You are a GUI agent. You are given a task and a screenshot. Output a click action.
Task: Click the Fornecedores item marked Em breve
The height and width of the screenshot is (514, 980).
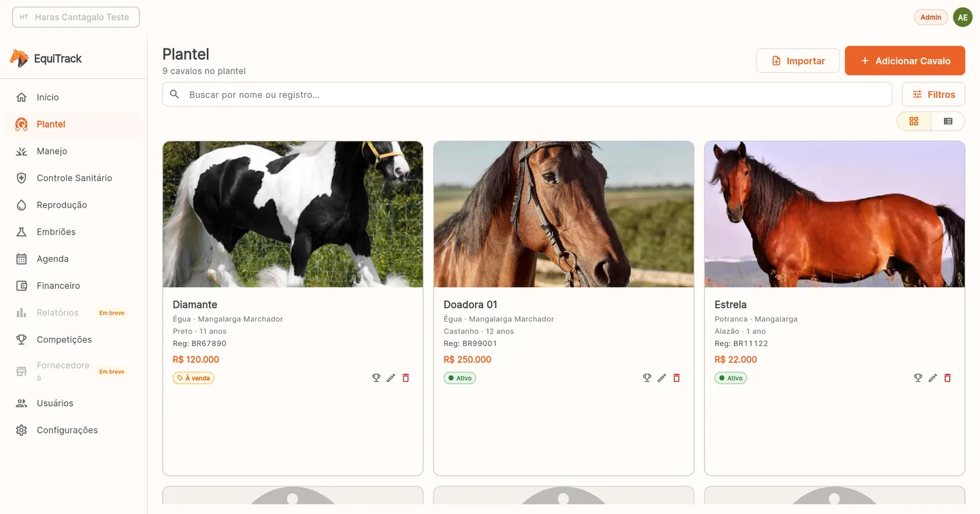[x=73, y=371]
